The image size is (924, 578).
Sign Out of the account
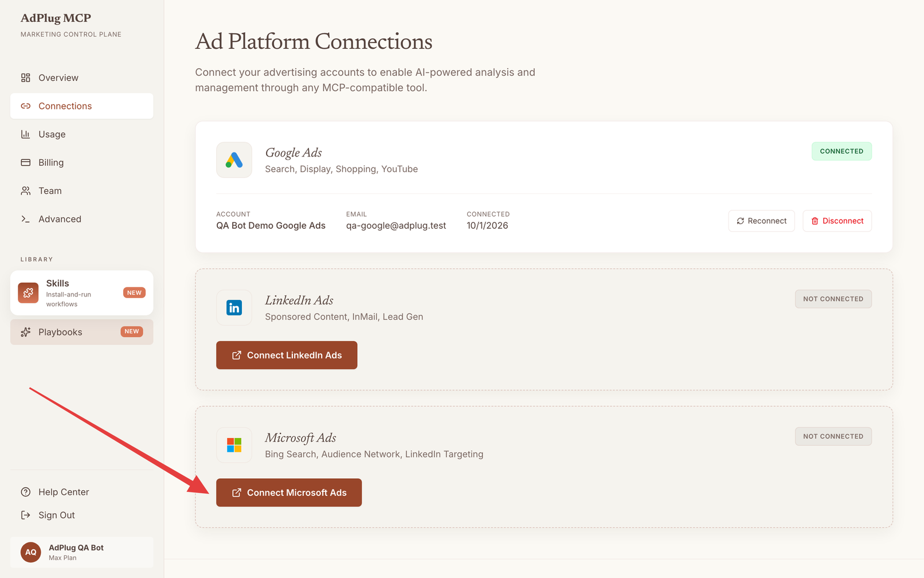(x=81, y=515)
